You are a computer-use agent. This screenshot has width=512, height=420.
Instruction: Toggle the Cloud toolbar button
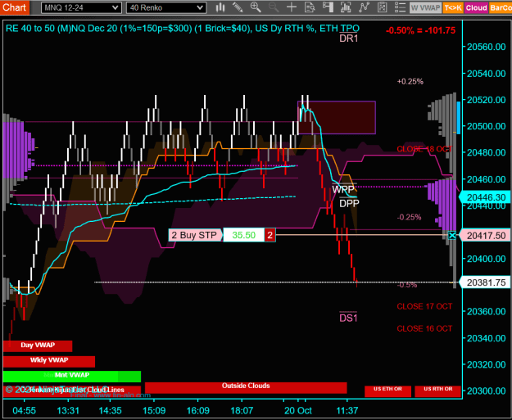[476, 8]
